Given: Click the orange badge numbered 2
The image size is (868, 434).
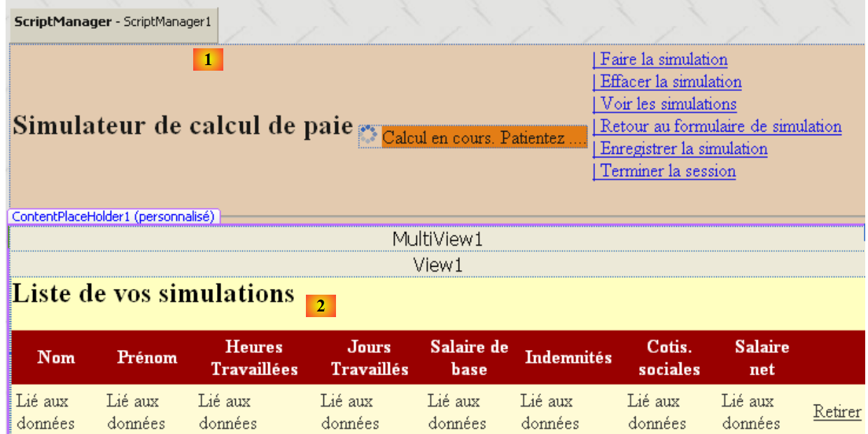Looking at the screenshot, I should [321, 306].
